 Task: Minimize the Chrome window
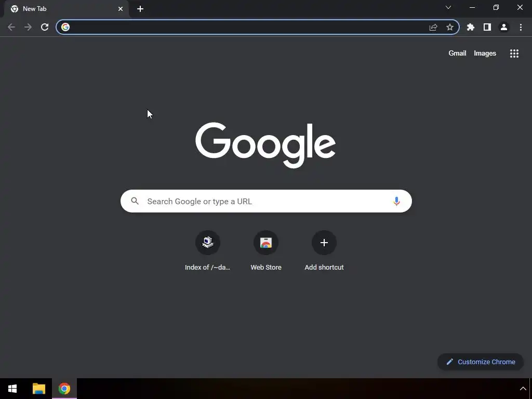coord(472,7)
